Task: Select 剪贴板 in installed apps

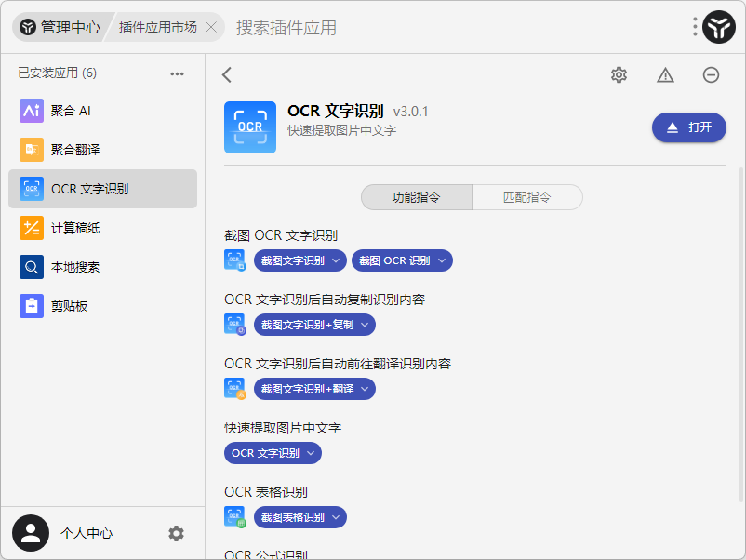Action: tap(102, 306)
